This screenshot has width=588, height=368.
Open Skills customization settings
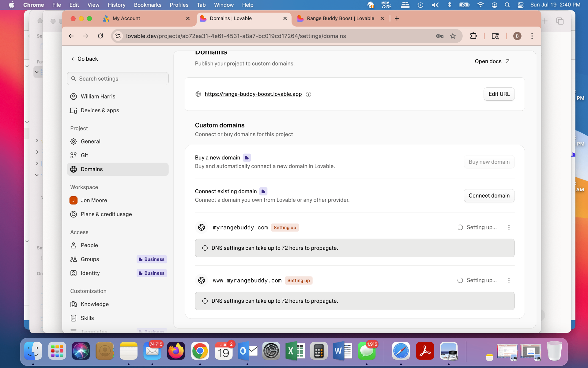point(118,318)
